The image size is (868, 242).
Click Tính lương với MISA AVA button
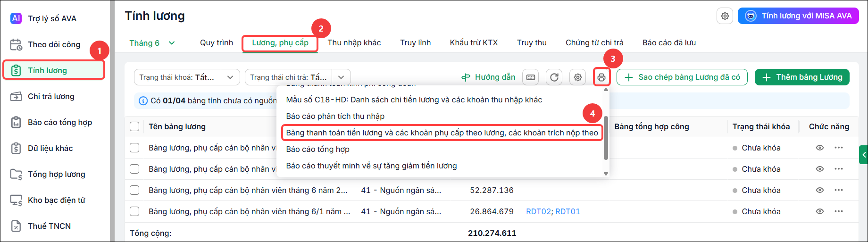point(798,16)
